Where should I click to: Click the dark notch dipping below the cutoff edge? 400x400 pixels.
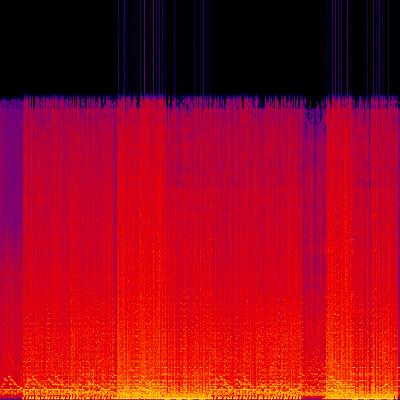click(313, 106)
